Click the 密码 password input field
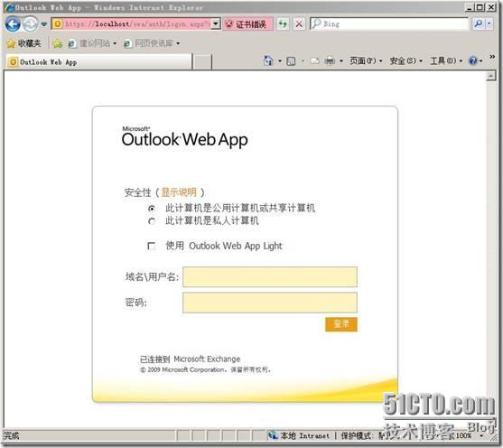503x448 pixels. coord(270,303)
